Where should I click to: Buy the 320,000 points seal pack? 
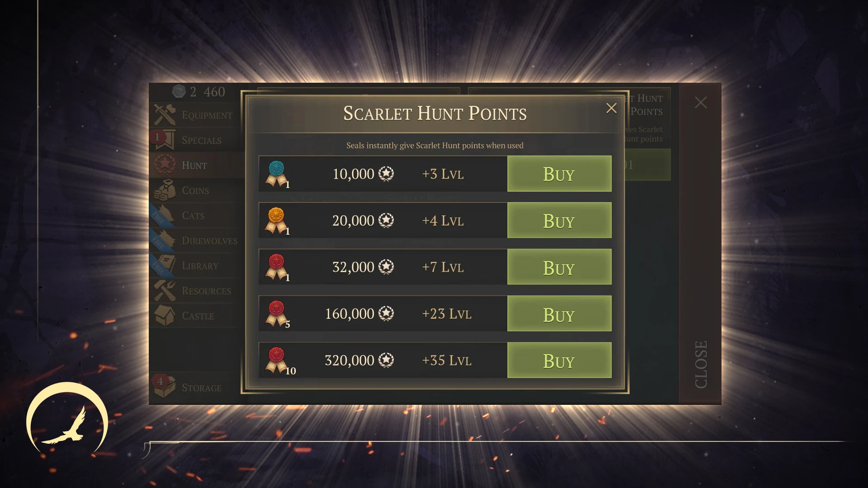(559, 360)
